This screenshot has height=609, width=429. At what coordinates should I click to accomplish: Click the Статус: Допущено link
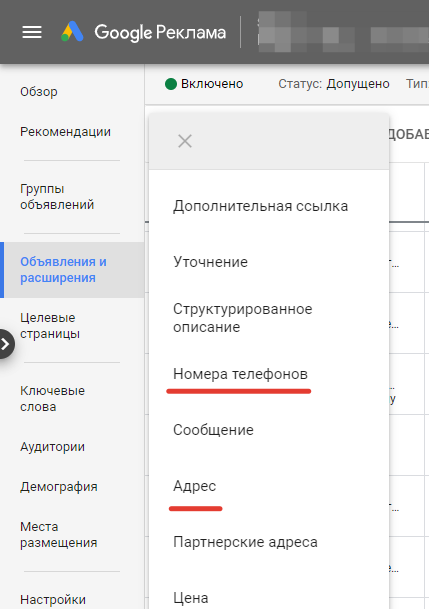click(334, 84)
